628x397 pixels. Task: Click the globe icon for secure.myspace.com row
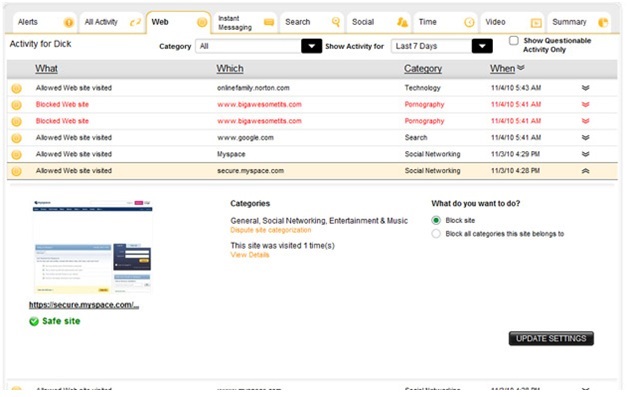16,171
